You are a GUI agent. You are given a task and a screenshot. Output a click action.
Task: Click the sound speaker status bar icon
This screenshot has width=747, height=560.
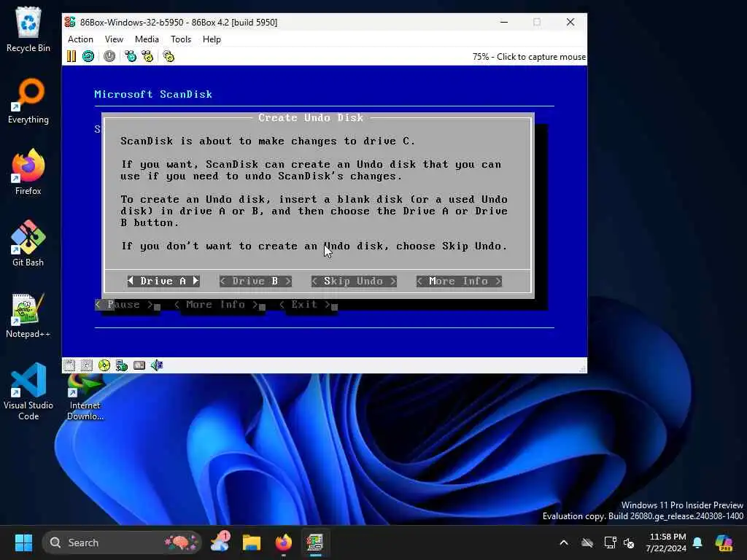coord(157,365)
